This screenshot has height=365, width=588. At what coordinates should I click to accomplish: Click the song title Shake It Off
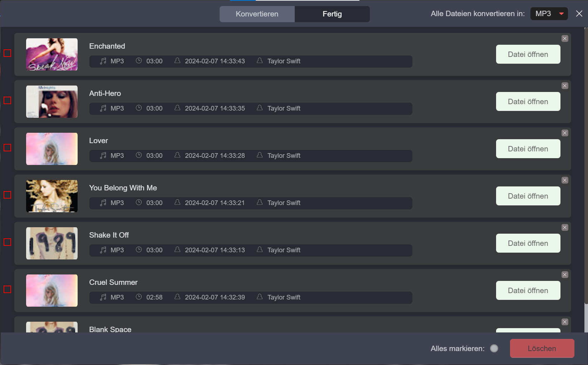[x=109, y=235]
